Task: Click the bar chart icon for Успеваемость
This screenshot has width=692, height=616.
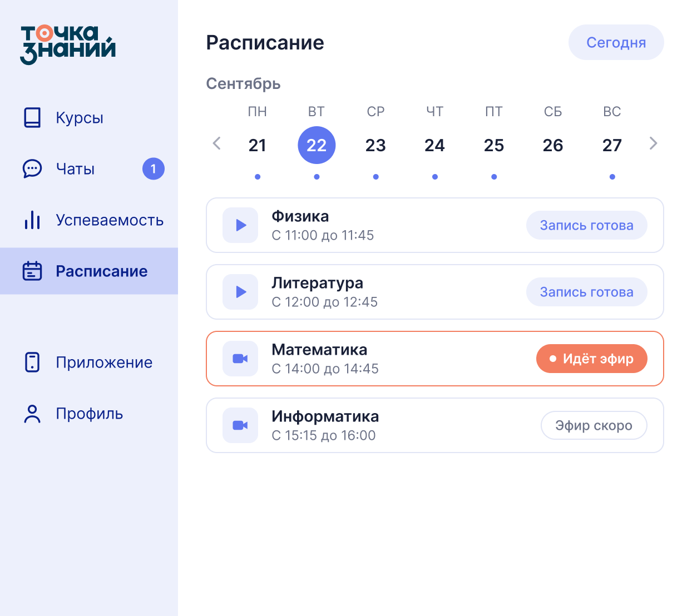Action: click(32, 220)
